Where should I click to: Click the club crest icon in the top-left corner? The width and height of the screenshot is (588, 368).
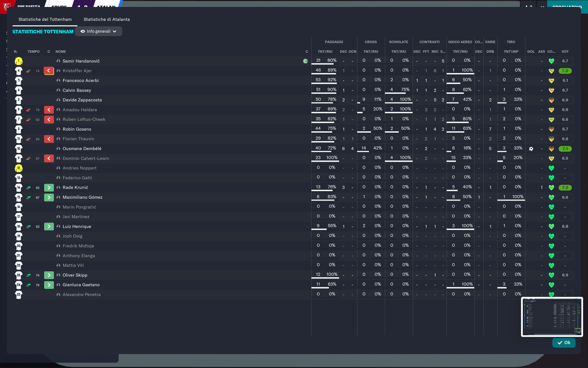[7, 7]
